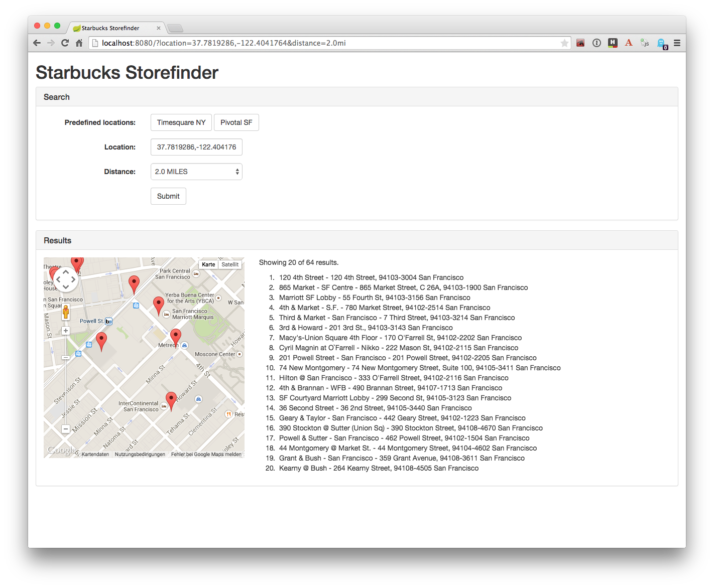Pan the map right with the arrow
Screen dimensions: 714x588
click(73, 279)
